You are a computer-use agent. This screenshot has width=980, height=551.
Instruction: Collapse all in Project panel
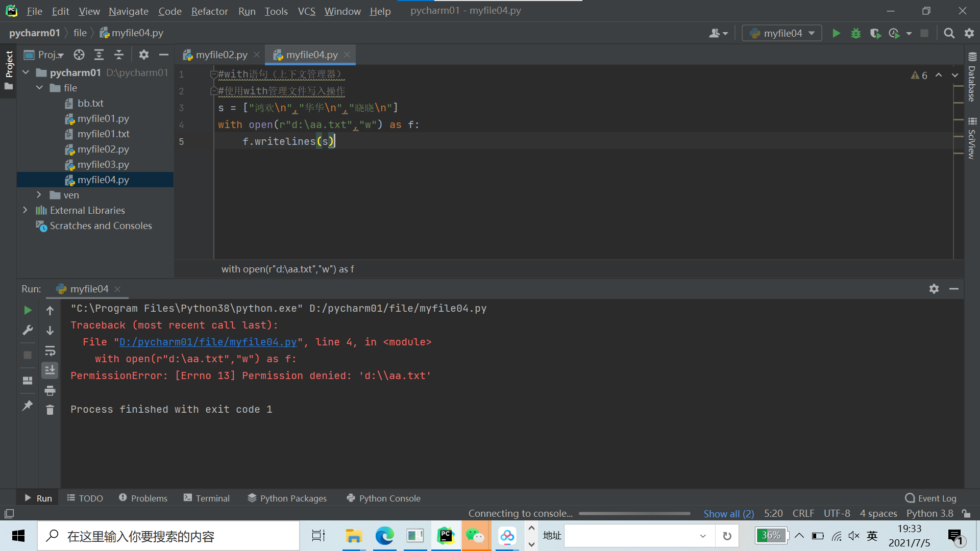(119, 55)
